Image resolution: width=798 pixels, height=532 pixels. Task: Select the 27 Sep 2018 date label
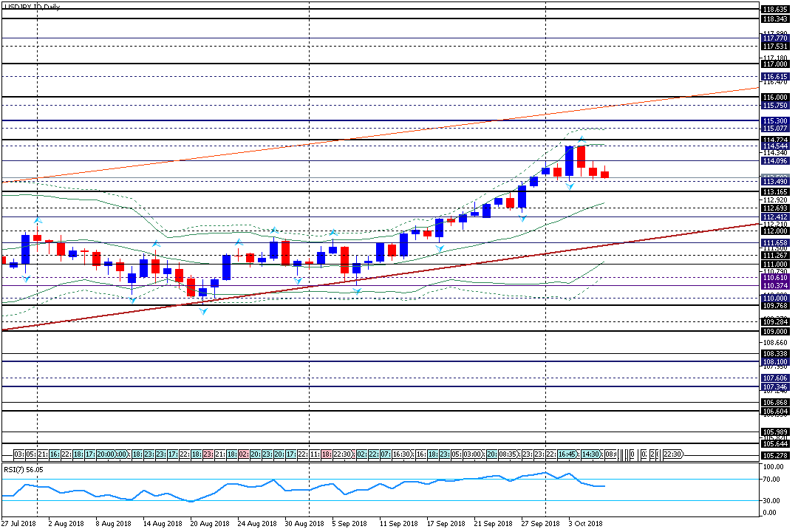tap(540, 524)
